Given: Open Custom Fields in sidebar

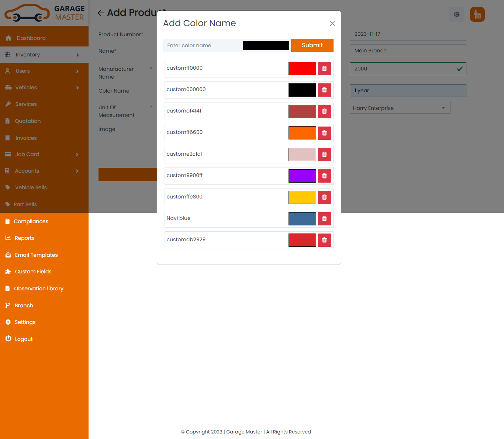Looking at the screenshot, I should coord(33,272).
